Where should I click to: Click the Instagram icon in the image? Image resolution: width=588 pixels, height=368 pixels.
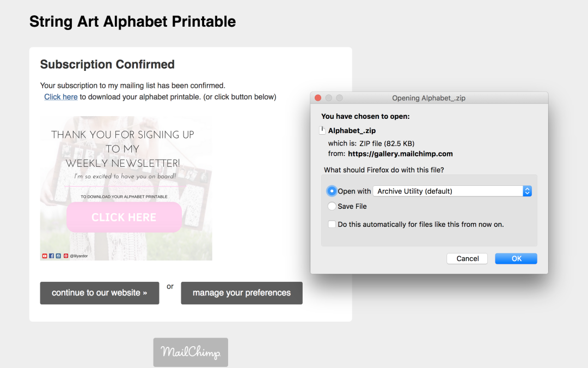pyautogui.click(x=58, y=256)
